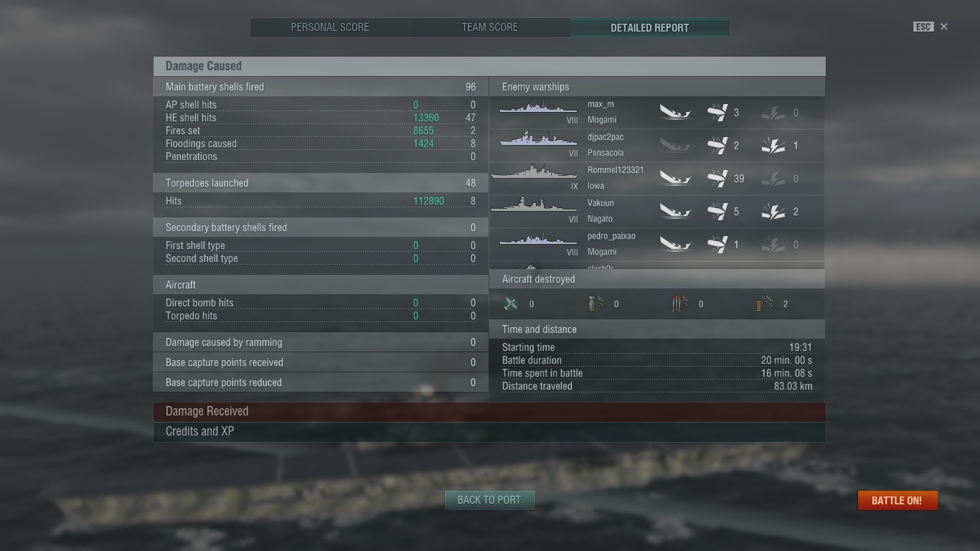
Task: Collapse the Damage Caused section header
Action: (x=489, y=66)
